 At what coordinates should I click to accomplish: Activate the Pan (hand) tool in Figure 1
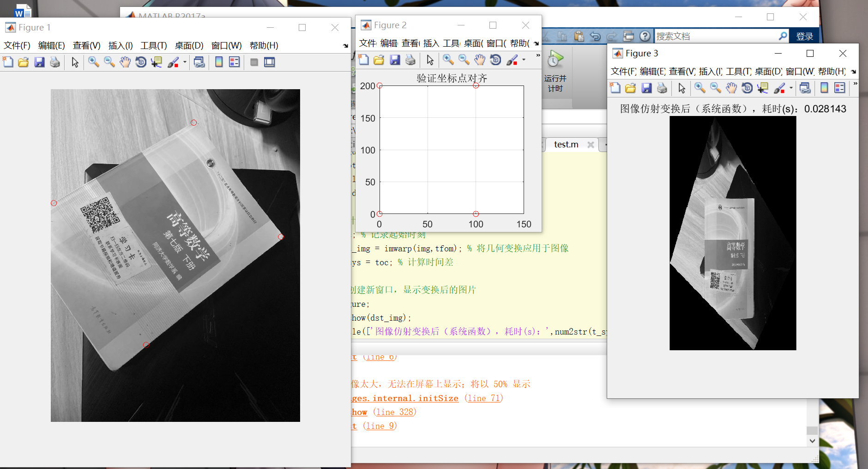click(125, 62)
